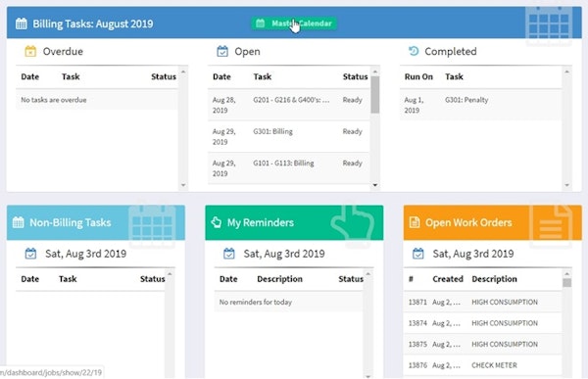Screen dimensions: 588x379
Task: Open G201 - G216 & G400's task row
Action: click(x=289, y=105)
